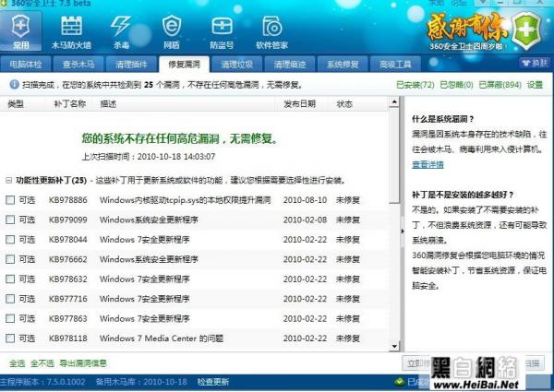Open the 木马防火墙 Trojan firewall icon

coord(70,29)
